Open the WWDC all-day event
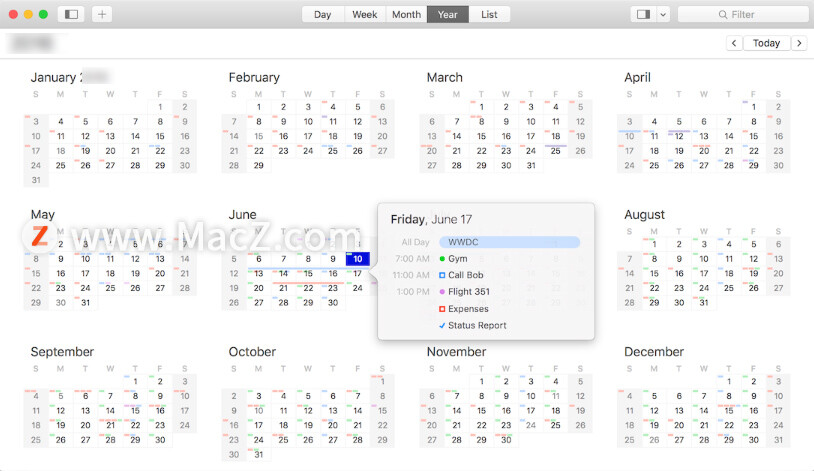814x471 pixels. [x=509, y=242]
